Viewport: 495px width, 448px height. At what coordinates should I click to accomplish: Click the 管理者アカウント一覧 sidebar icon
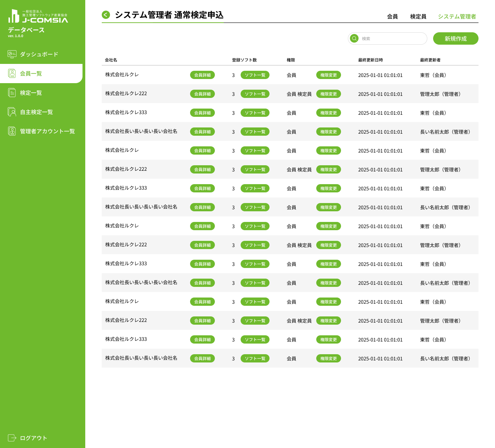tap(12, 131)
